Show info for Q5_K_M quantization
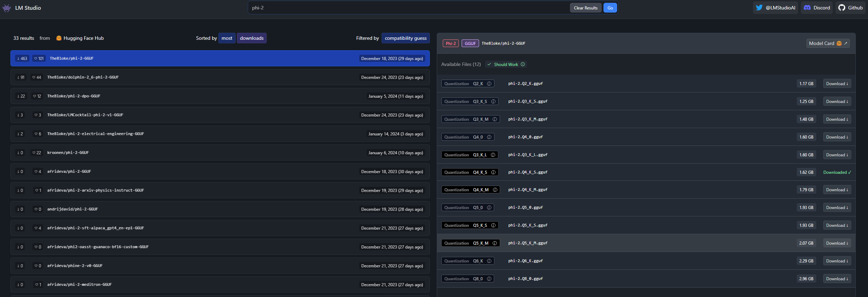868x297 pixels. click(495, 243)
